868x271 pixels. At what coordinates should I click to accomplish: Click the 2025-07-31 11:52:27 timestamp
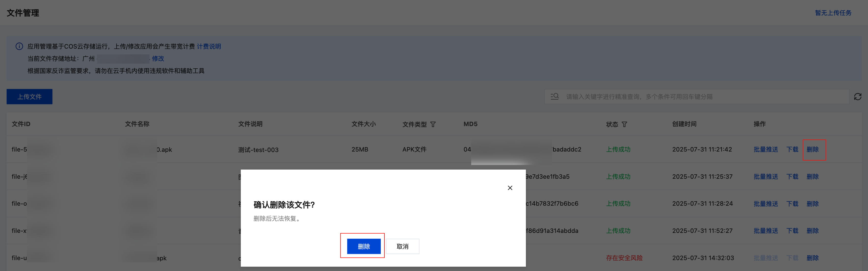pyautogui.click(x=702, y=231)
